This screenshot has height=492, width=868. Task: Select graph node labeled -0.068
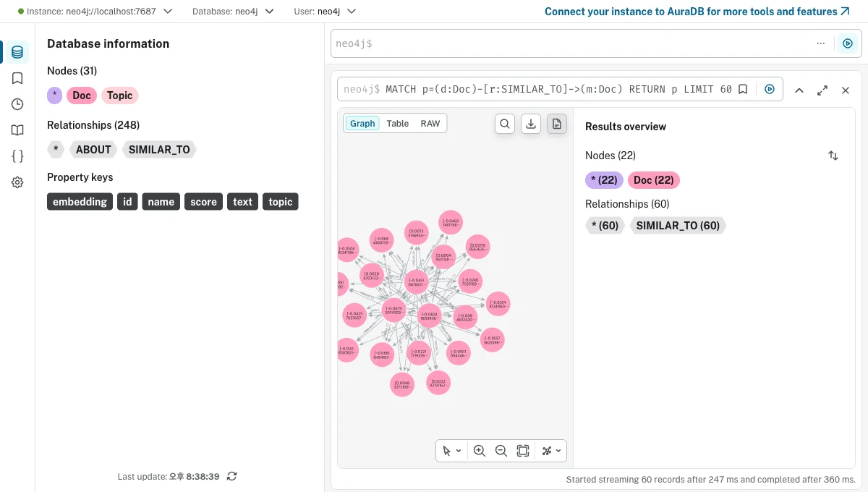(x=382, y=241)
